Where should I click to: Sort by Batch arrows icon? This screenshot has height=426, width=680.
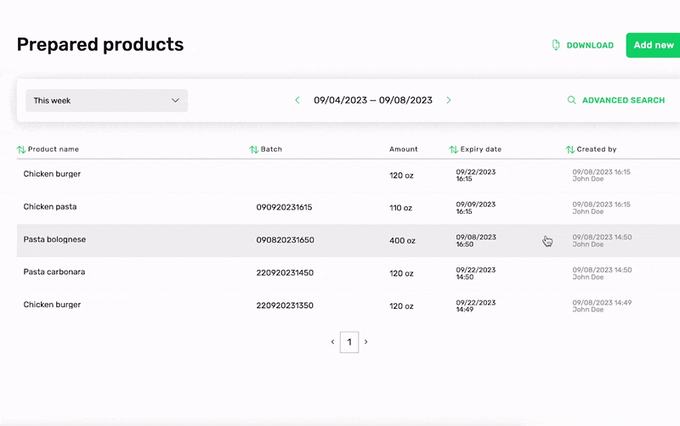[254, 149]
